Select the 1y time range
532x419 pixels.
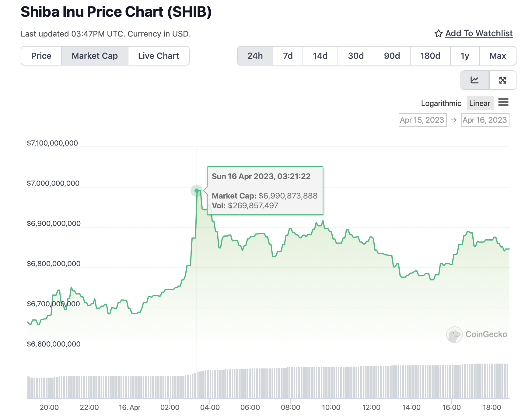click(464, 56)
